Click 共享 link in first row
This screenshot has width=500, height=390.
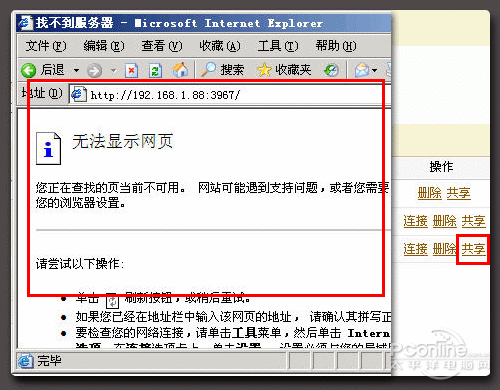point(459,193)
